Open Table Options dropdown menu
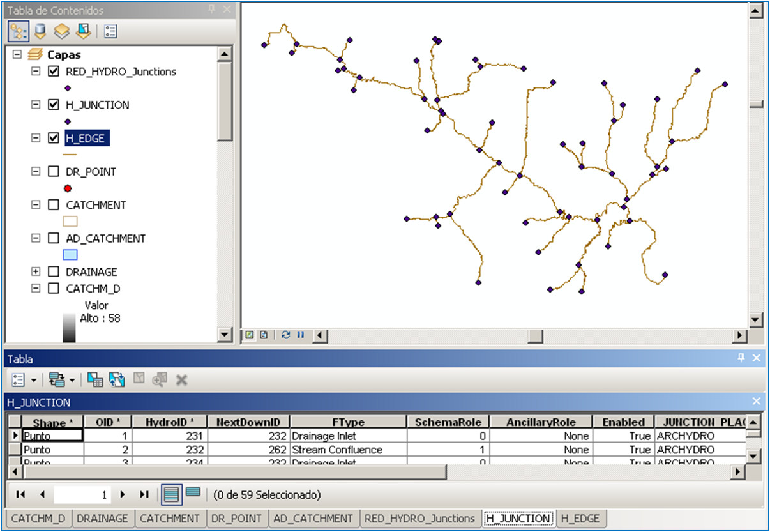 tap(24, 380)
